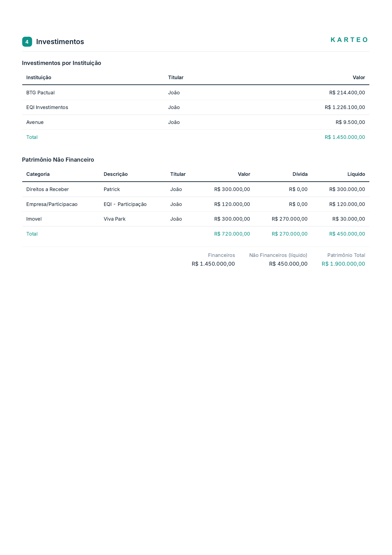Click the value R$ 214.400,00
The height and width of the screenshot is (555, 392).
(x=347, y=93)
